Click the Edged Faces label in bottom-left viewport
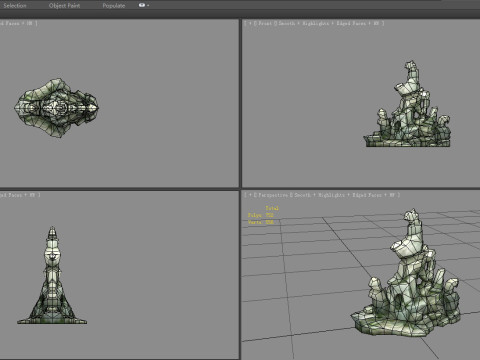480x360 pixels. [11, 195]
